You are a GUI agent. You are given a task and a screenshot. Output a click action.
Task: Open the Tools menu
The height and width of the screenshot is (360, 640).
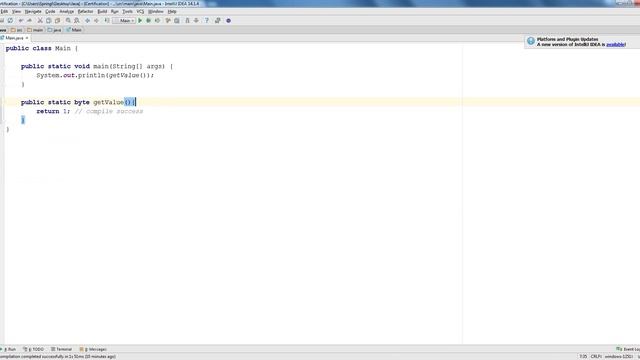pyautogui.click(x=127, y=12)
